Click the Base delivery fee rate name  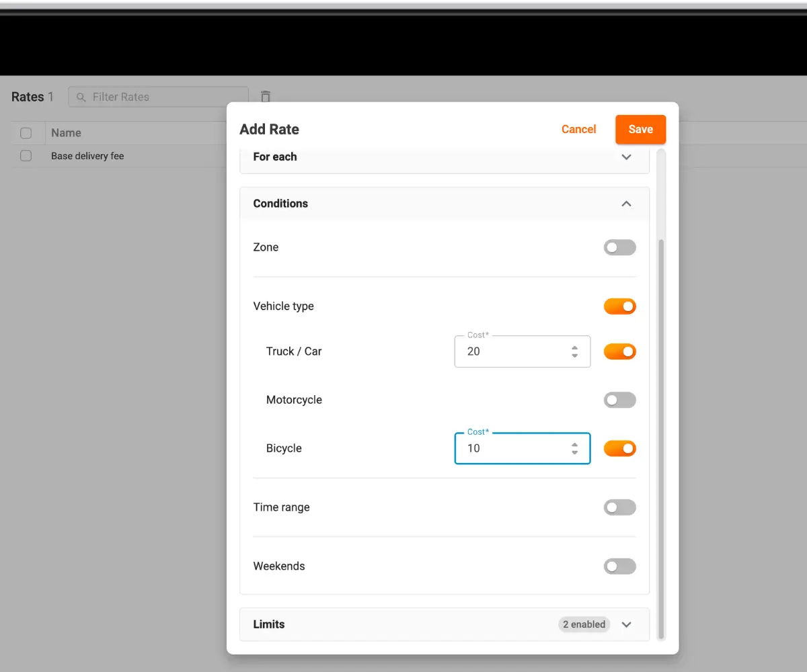pos(87,156)
